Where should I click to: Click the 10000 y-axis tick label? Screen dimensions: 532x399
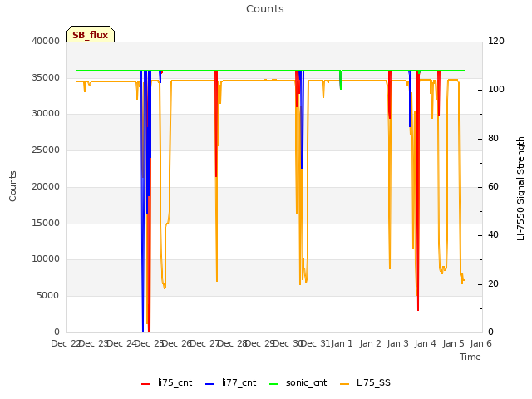point(46,259)
